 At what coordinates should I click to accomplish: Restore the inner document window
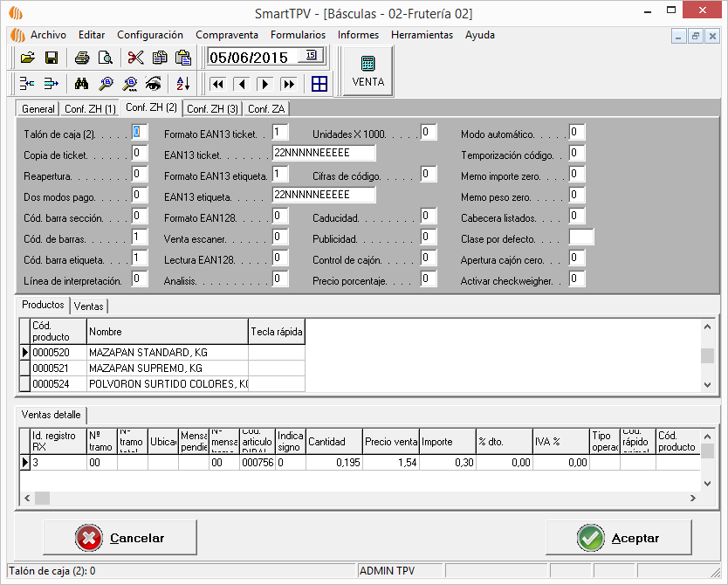pyautogui.click(x=695, y=36)
